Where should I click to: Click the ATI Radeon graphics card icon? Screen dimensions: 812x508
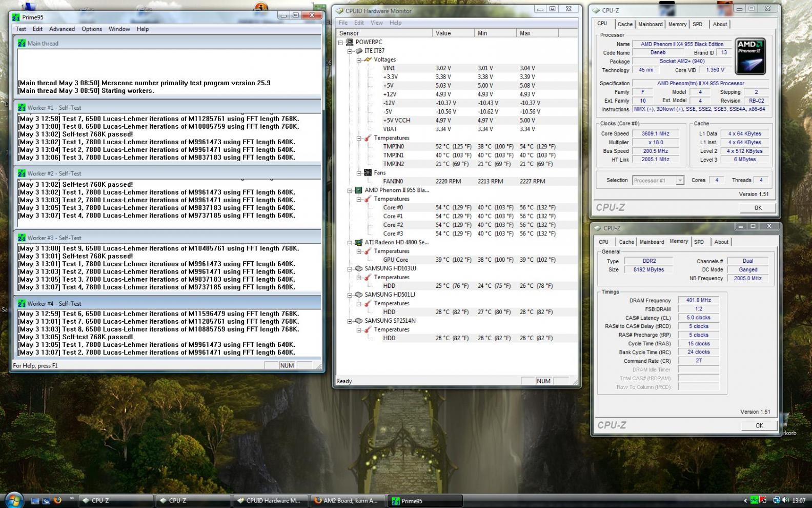coord(359,242)
